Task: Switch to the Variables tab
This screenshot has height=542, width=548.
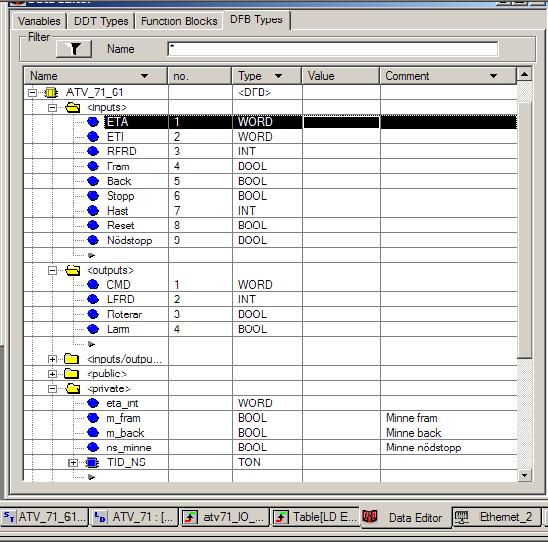Action: [39, 21]
